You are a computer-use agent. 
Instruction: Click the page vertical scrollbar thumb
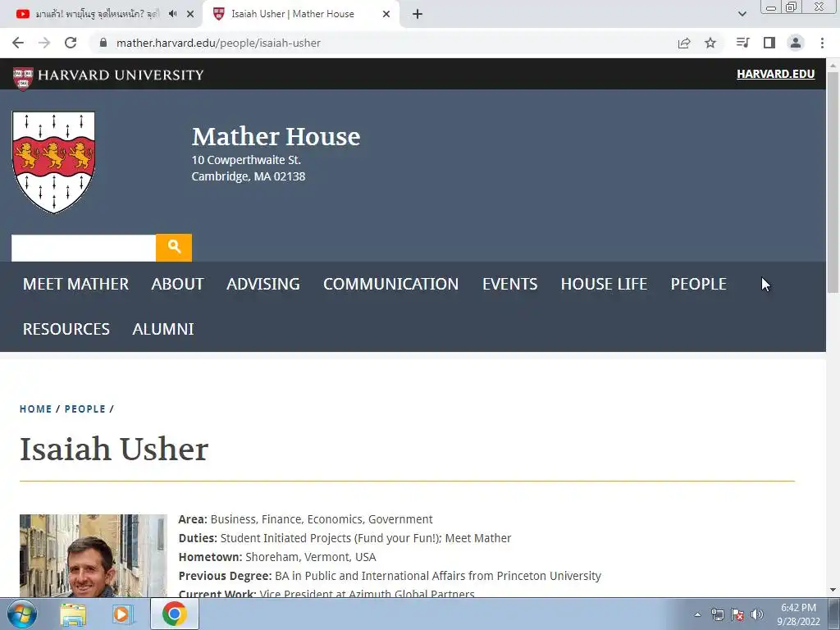(x=833, y=182)
